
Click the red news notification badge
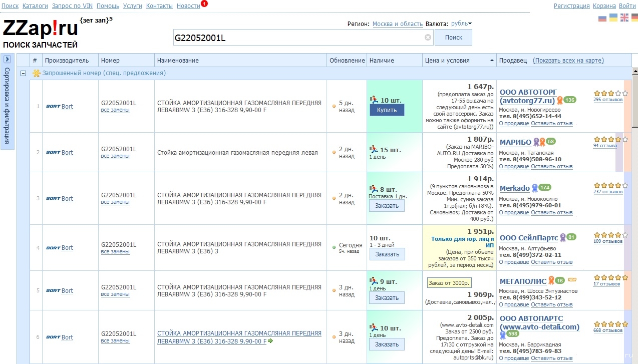point(204,4)
